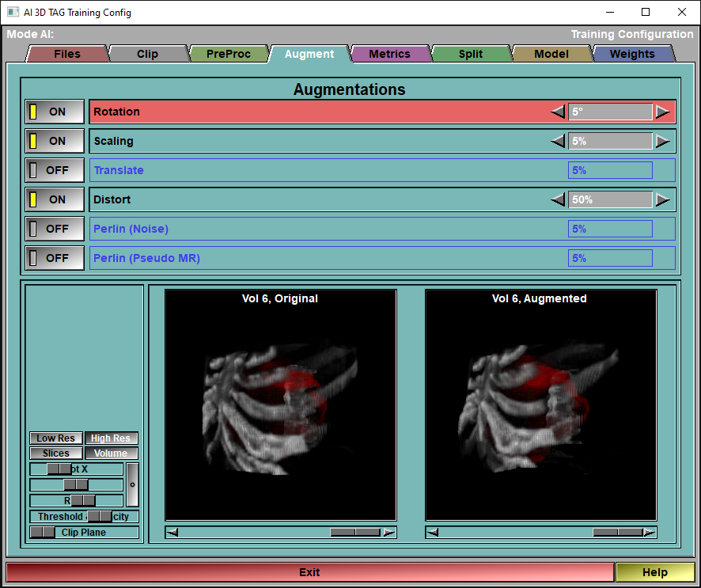The image size is (701, 588).
Task: Turn off the Scaling augmentation toggle
Action: coord(55,142)
